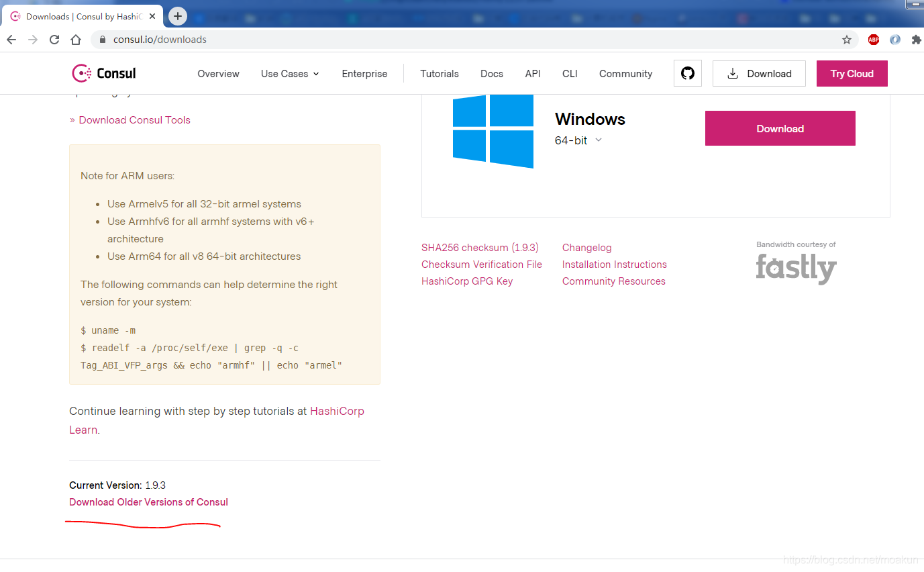Open the ABP adblock extension icon

pos(874,40)
